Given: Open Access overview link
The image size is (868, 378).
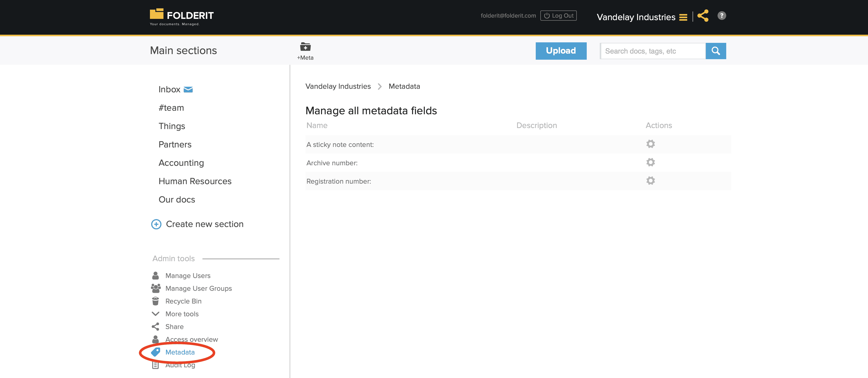Looking at the screenshot, I should point(192,339).
